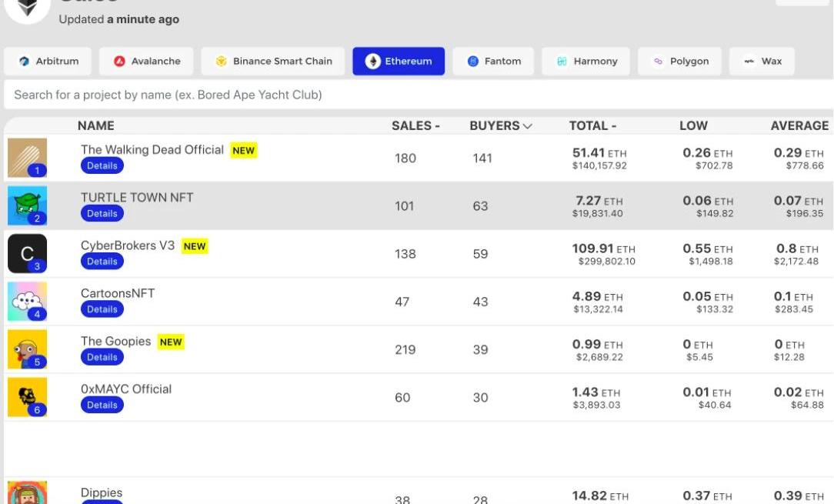Focus the project name search field
834x504 pixels.
[419, 95]
